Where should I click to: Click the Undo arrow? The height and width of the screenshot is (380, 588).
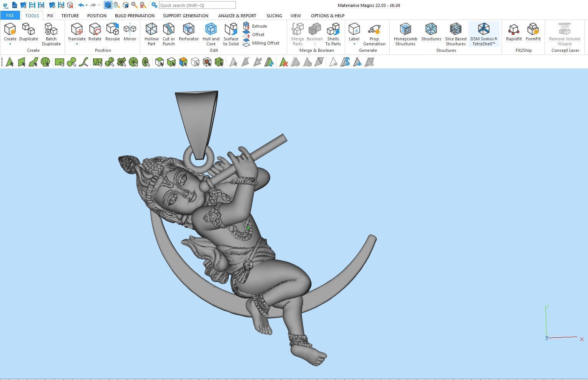click(x=81, y=5)
